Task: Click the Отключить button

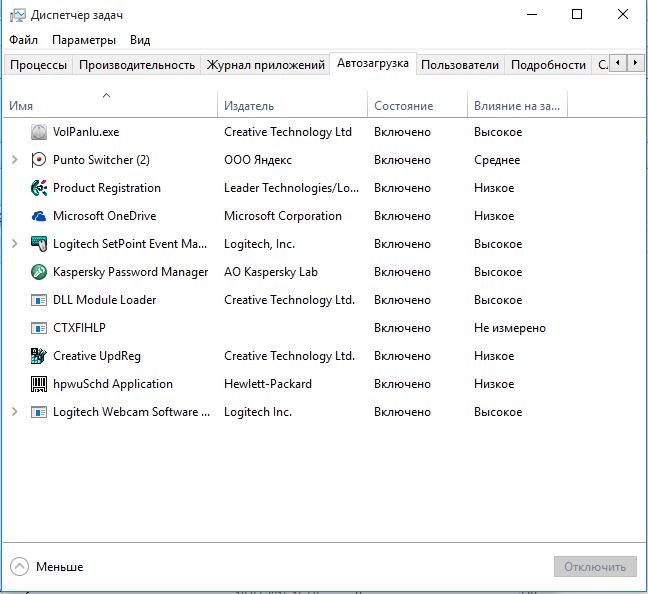Action: pos(595,567)
